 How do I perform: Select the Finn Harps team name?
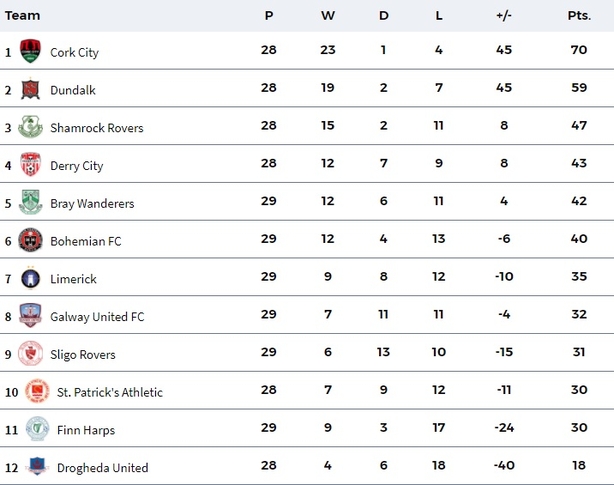pos(86,430)
